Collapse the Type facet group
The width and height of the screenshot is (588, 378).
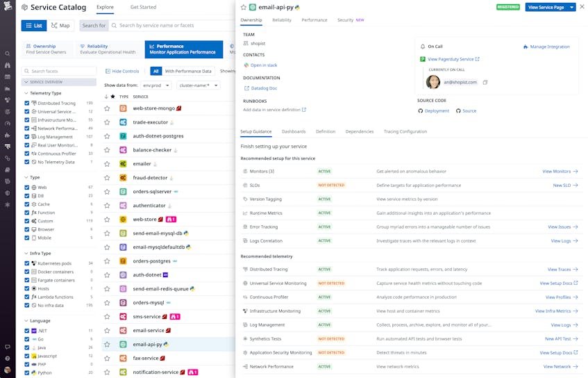point(26,177)
